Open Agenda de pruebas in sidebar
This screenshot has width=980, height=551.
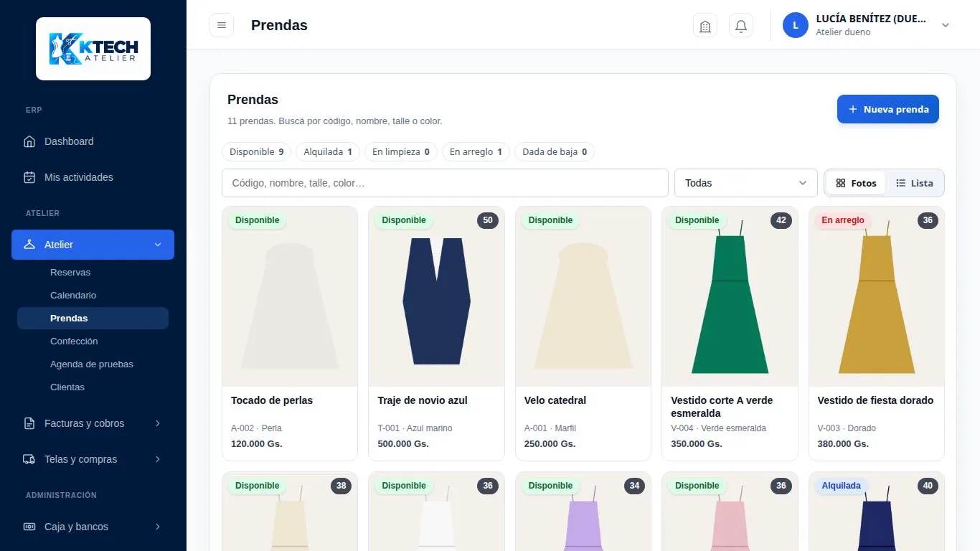pyautogui.click(x=93, y=364)
